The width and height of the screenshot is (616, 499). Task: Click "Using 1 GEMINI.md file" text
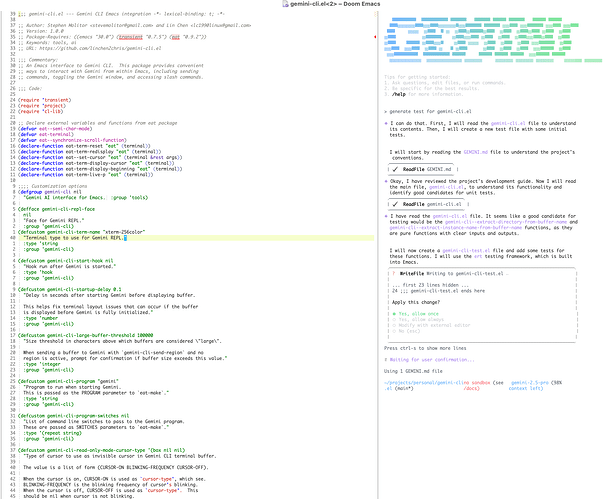point(413,371)
